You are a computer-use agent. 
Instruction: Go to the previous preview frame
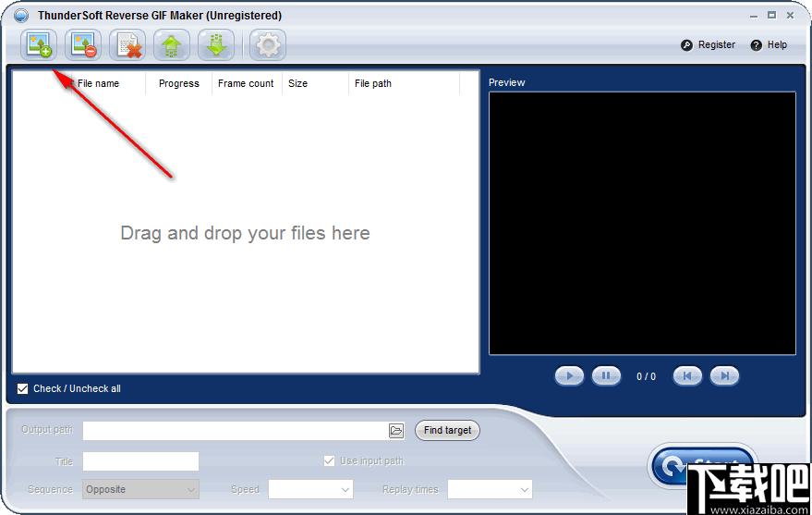(687, 376)
